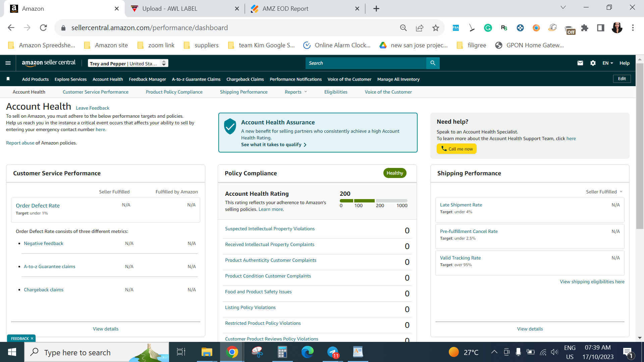
Task: Open the Product Policy Compliance tab
Action: click(x=174, y=92)
